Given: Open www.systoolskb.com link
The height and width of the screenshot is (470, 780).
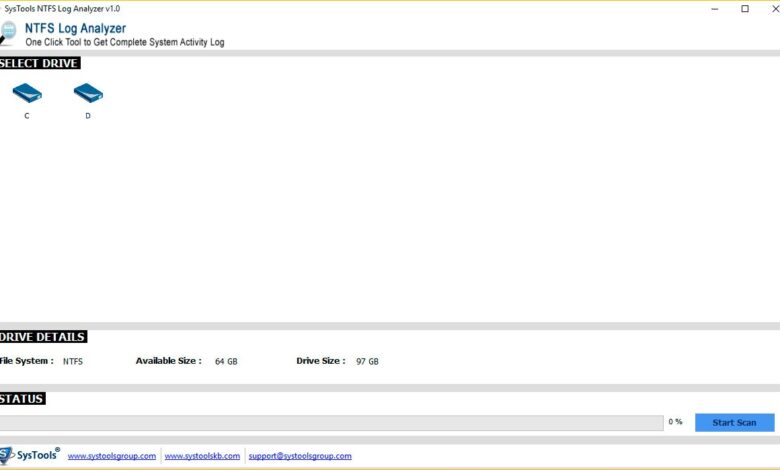Looking at the screenshot, I should [x=202, y=456].
